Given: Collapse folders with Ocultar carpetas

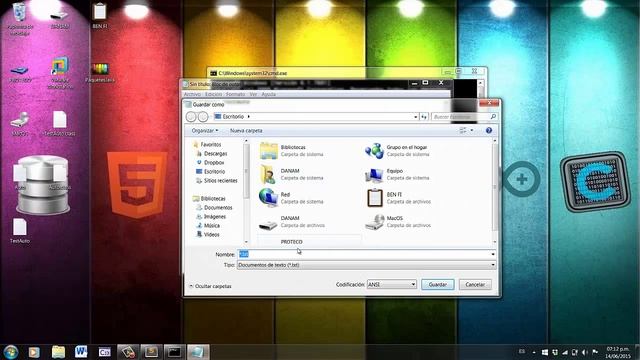Looking at the screenshot, I should point(211,286).
